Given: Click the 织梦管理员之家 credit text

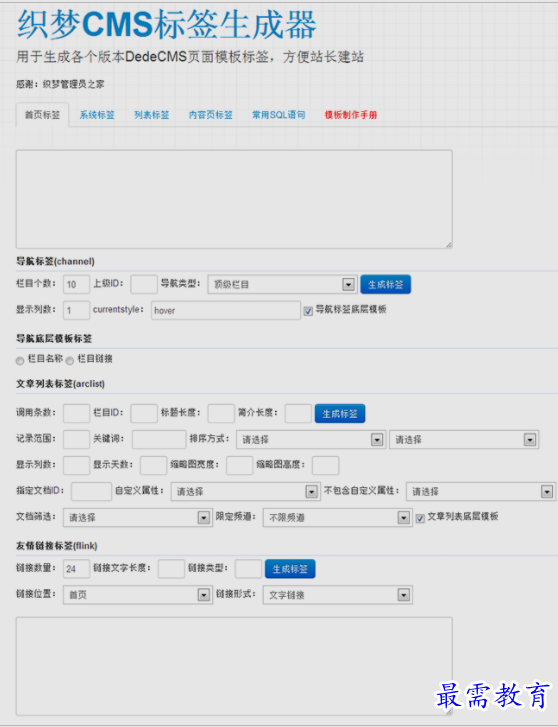Looking at the screenshot, I should pos(73,84).
